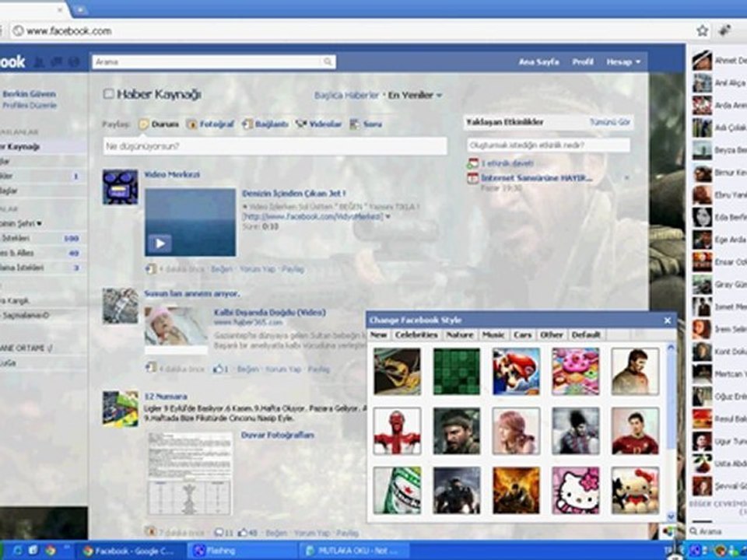Switch to Flashing taskbar window
The height and width of the screenshot is (560, 747).
240,551
